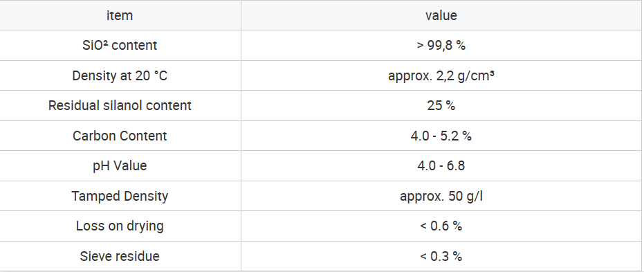Select the Loss on drying cell

(120, 226)
